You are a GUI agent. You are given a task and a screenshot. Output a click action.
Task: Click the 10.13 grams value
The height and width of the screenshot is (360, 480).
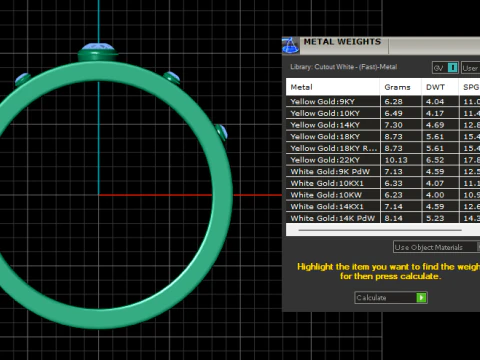pos(396,160)
